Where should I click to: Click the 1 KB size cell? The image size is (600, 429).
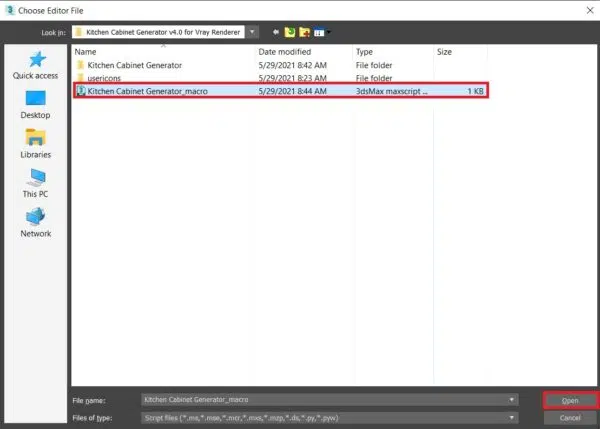(x=475, y=91)
